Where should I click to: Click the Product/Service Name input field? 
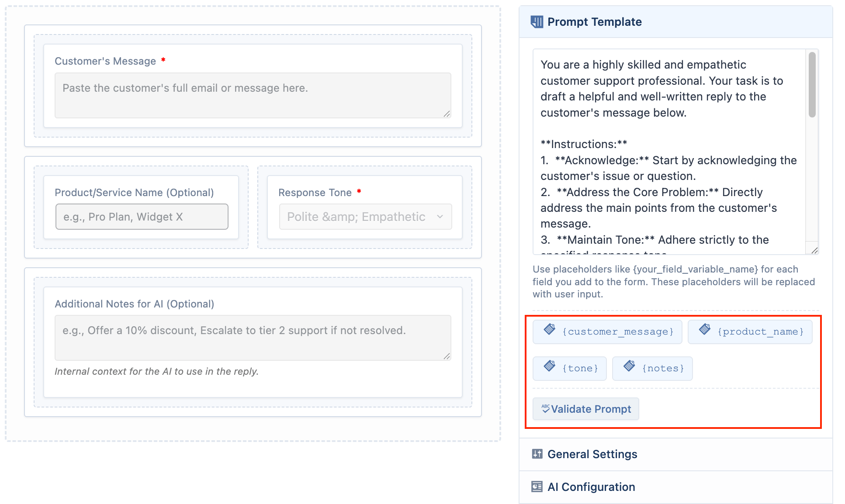[x=142, y=217]
